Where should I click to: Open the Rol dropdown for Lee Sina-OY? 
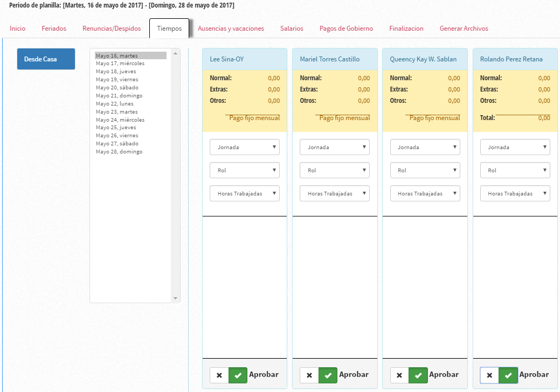[x=245, y=170]
